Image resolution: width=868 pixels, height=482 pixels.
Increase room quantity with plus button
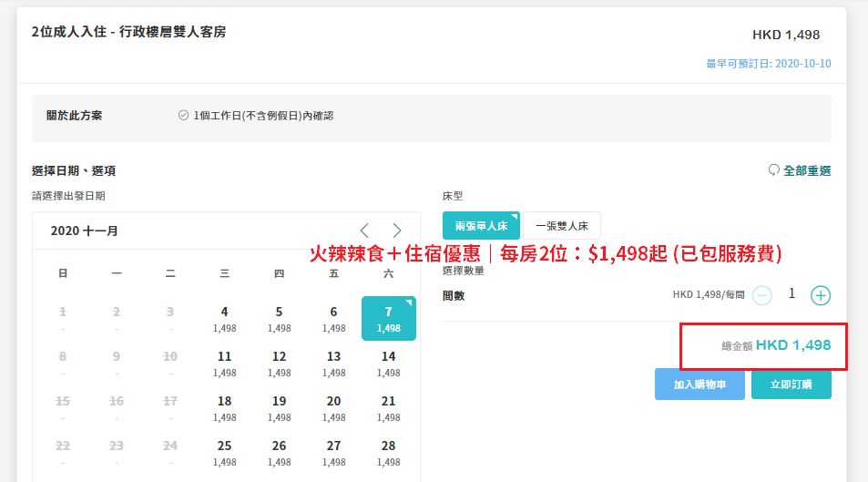(821, 295)
